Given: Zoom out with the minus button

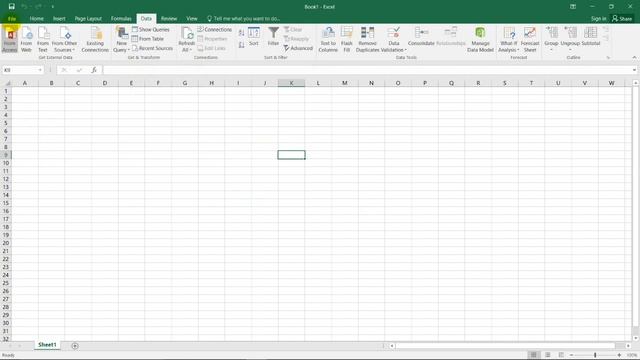Looking at the screenshot, I should pyautogui.click(x=571, y=355).
